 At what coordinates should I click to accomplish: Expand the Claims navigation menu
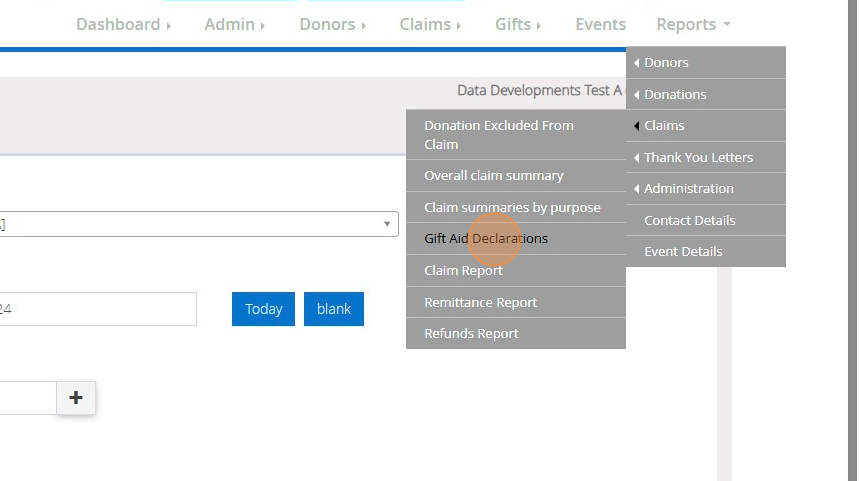[x=430, y=24]
